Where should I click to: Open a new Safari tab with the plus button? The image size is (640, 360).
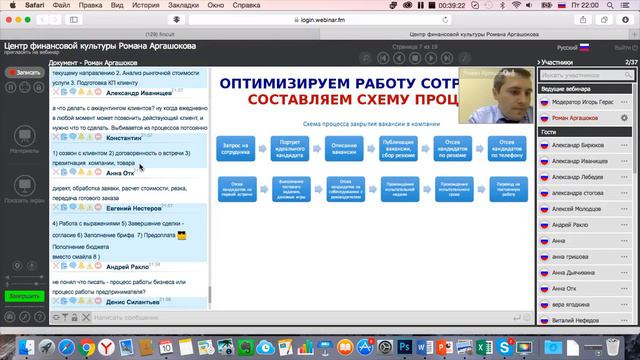coord(635,34)
